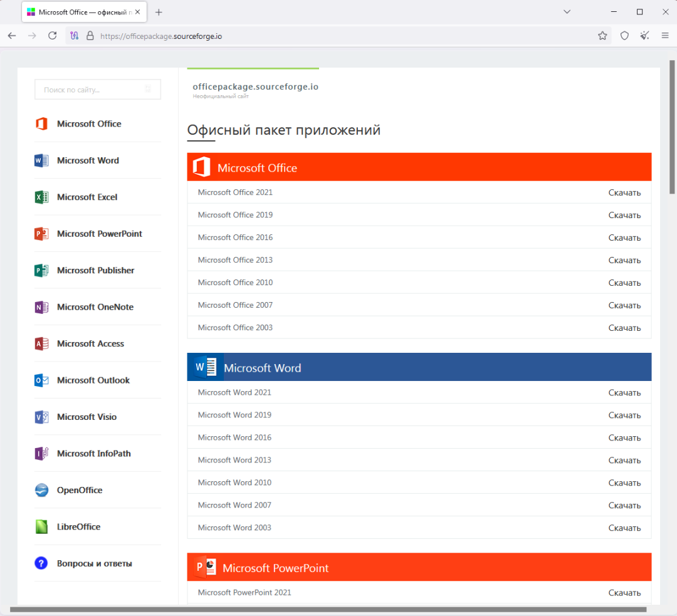Download Microsoft Office 2021 via Скачать
Image resolution: width=677 pixels, height=616 pixels.
tap(624, 192)
